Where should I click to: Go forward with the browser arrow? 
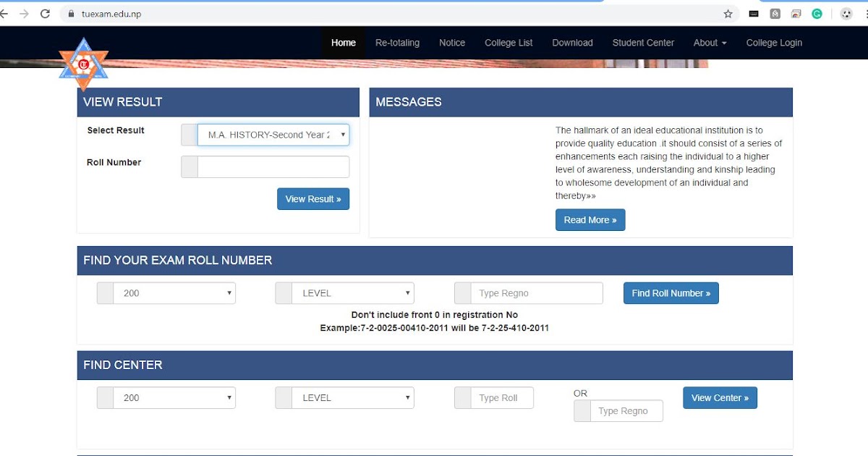tap(24, 14)
